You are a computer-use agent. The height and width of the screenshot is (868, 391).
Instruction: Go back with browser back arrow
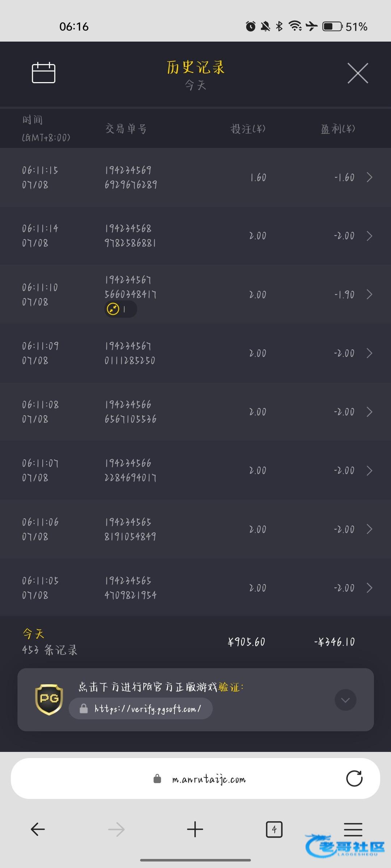pyautogui.click(x=38, y=829)
